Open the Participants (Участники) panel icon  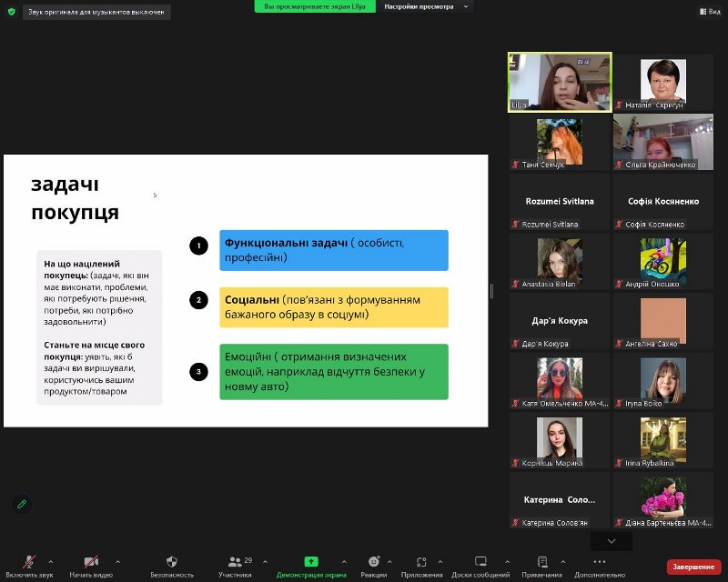235,562
